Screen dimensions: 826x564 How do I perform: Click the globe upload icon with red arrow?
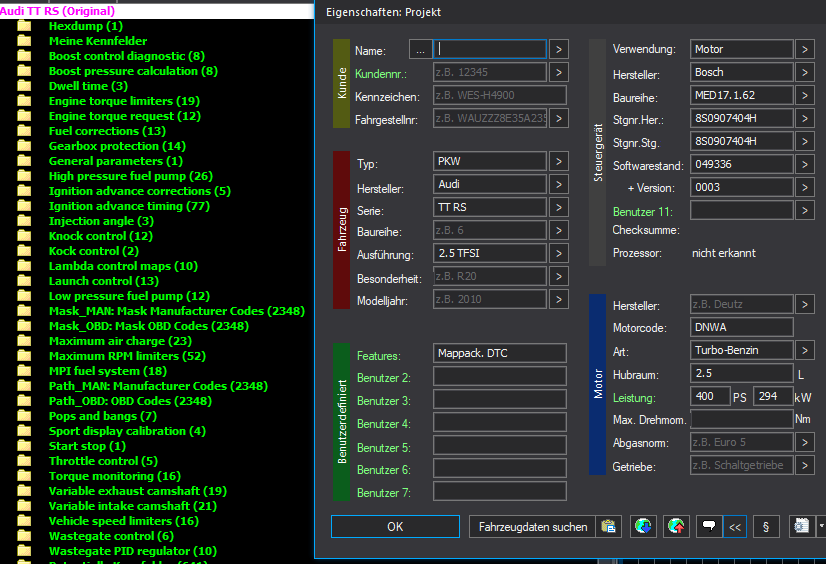click(x=676, y=527)
